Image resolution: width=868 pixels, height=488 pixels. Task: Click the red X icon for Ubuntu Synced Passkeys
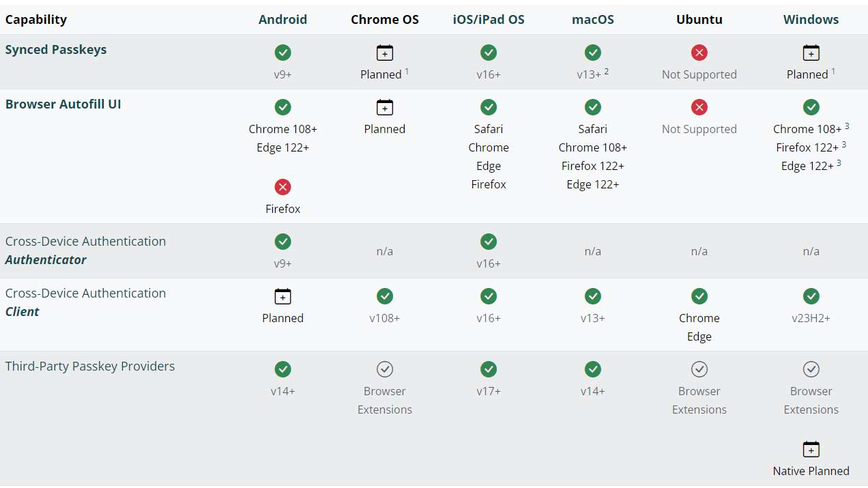(x=699, y=53)
